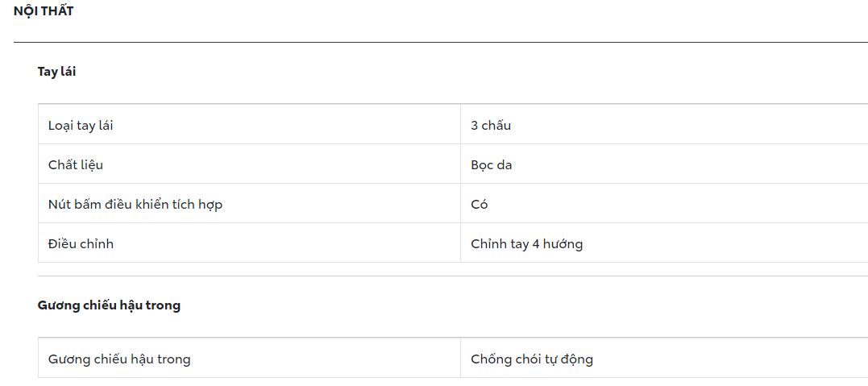Click the Có value cell
This screenshot has width=868, height=386.
pos(480,204)
